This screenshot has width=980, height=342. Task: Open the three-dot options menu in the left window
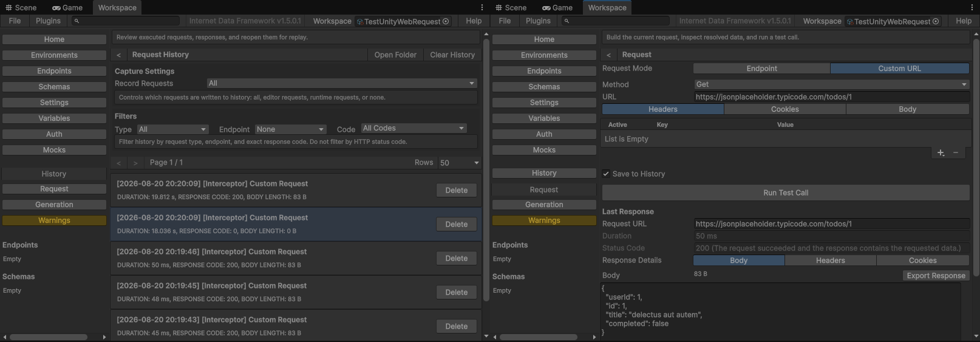[x=482, y=7]
